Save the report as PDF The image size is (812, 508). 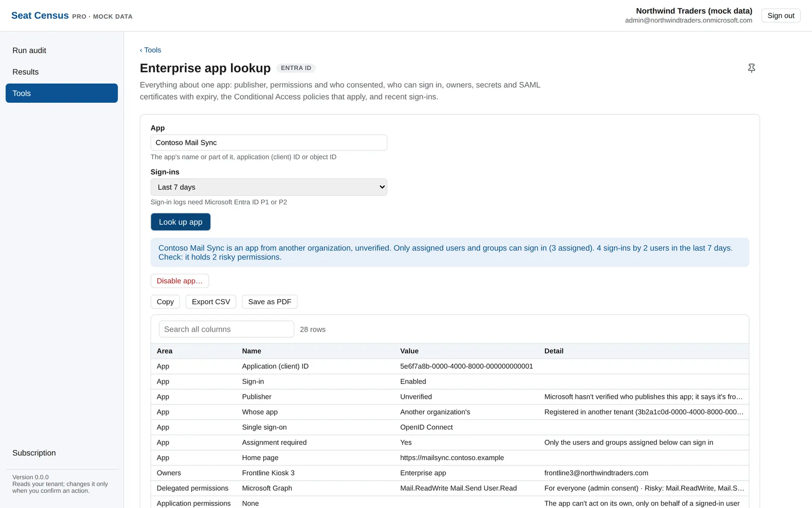click(269, 302)
